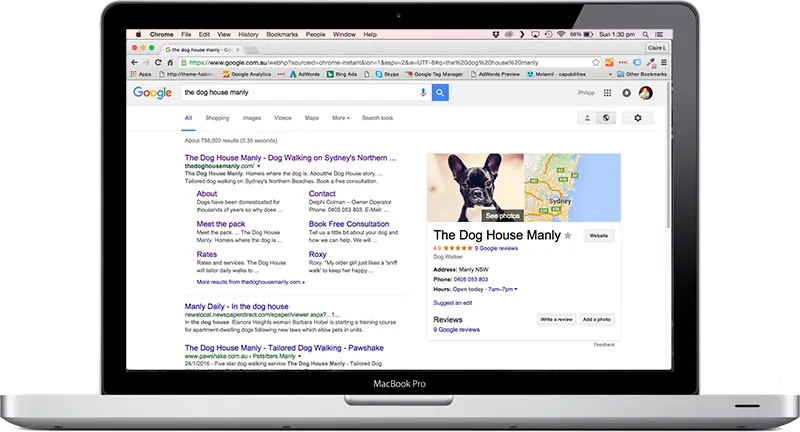This screenshot has width=800, height=432.
Task: Select the Images search tab
Action: (252, 118)
